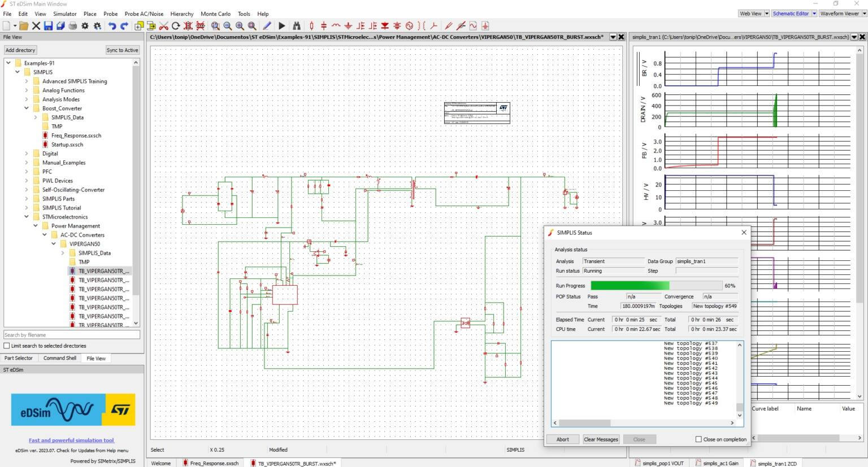Abort the running SIMPLIS simulation
The width and height of the screenshot is (868, 467).
562,439
